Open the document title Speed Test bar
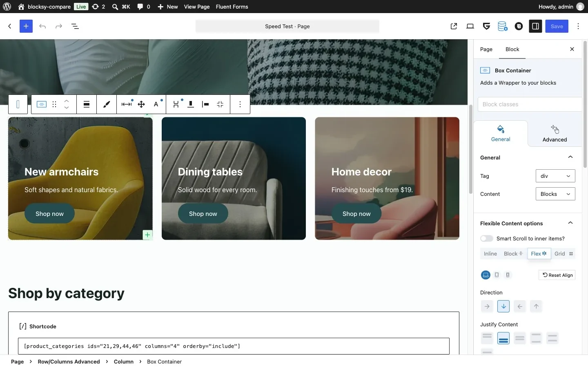 287,27
